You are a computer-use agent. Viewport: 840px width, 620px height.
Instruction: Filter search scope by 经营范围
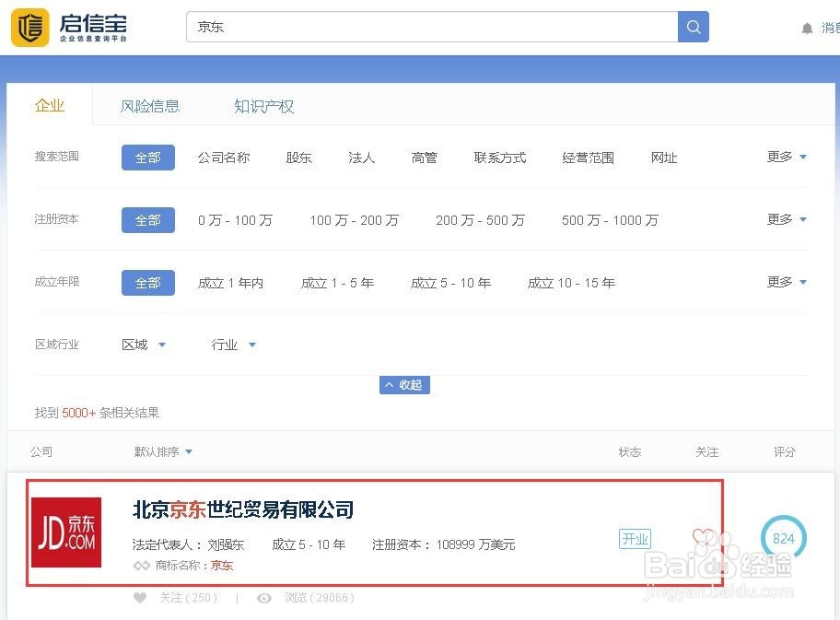589,158
